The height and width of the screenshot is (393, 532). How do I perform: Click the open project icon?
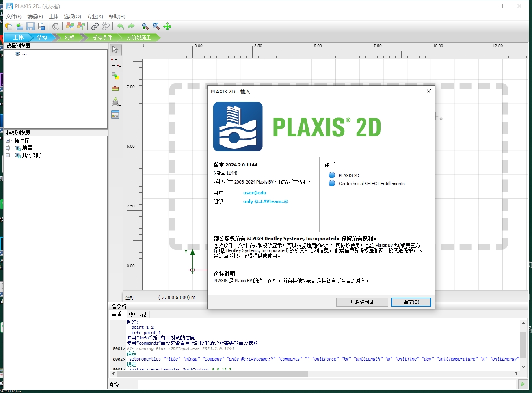[19, 26]
